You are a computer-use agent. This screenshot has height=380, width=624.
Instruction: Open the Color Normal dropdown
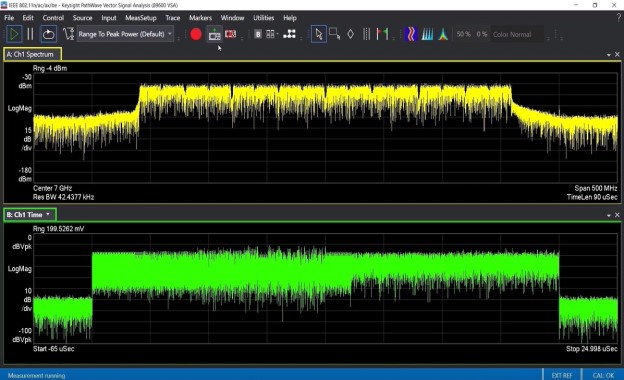(517, 34)
